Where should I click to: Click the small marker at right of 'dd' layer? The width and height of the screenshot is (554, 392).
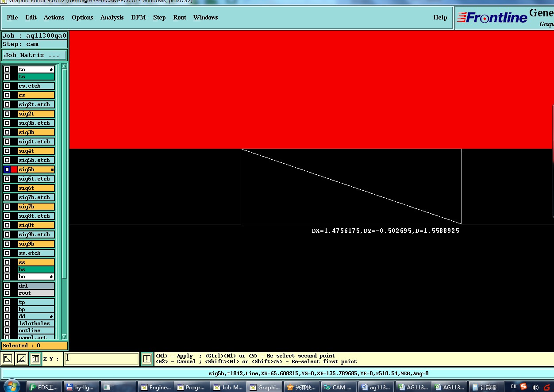click(x=51, y=316)
